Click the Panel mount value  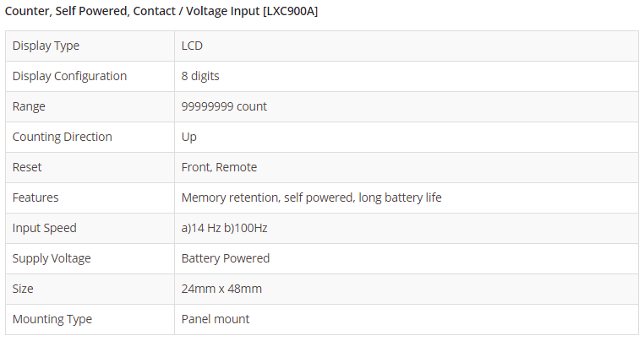click(x=216, y=319)
